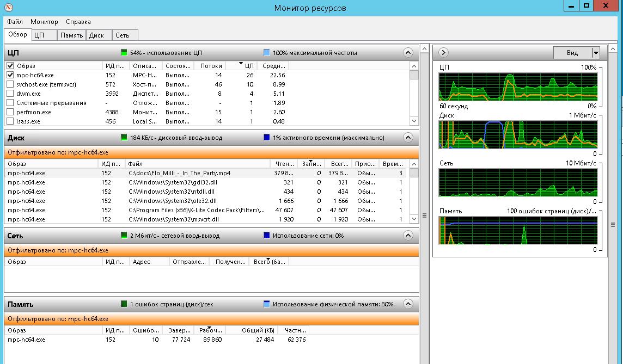Open the Монитор menu
The width and height of the screenshot is (623, 364).
click(x=44, y=22)
